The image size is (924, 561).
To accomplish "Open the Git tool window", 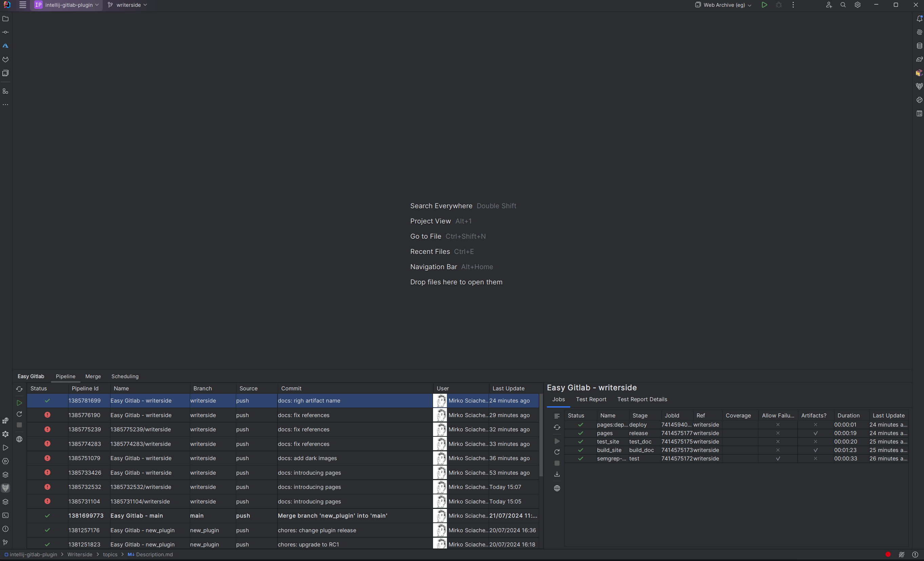I will pos(6,542).
